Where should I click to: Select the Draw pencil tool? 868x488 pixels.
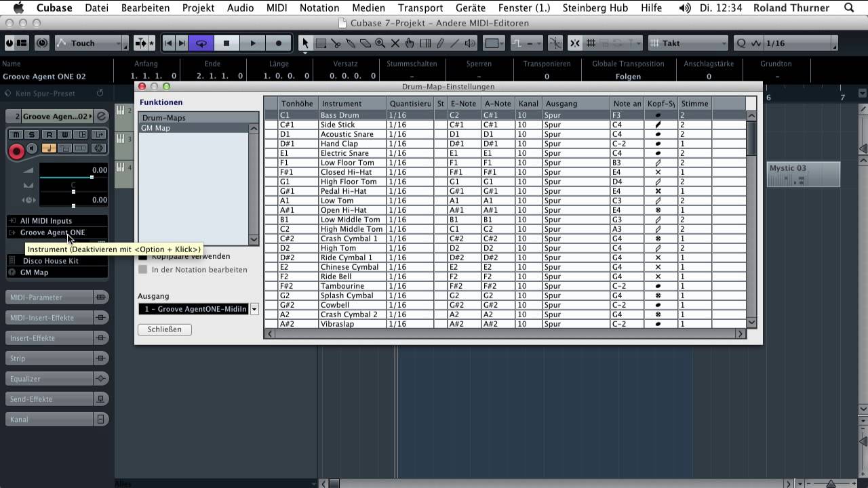440,43
